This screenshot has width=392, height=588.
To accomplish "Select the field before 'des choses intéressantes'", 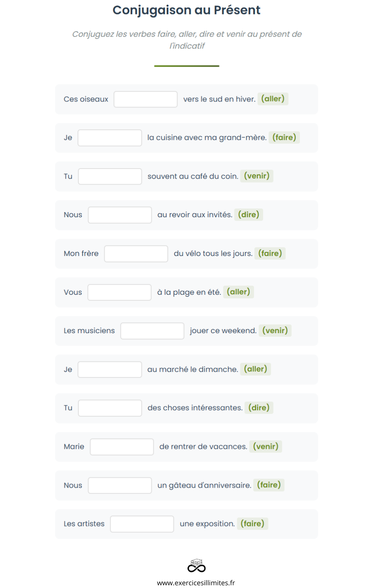I will point(110,408).
